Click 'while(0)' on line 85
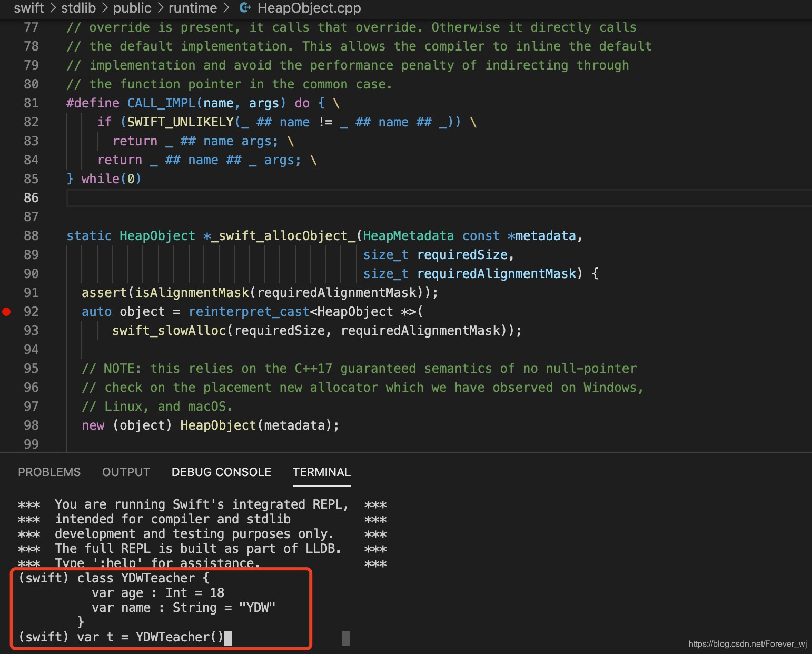The width and height of the screenshot is (812, 654). click(111, 179)
